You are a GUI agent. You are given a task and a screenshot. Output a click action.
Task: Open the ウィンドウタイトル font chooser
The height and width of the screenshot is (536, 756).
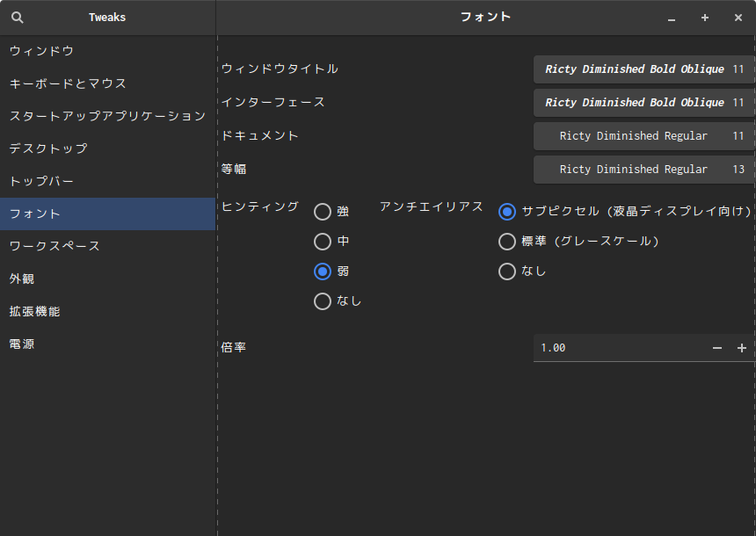point(643,69)
